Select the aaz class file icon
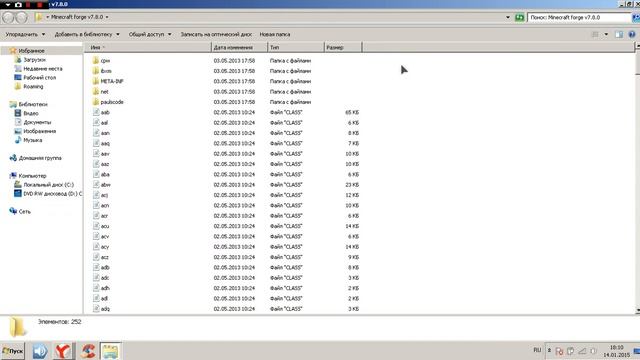This screenshot has width=640, height=360. coord(96,164)
